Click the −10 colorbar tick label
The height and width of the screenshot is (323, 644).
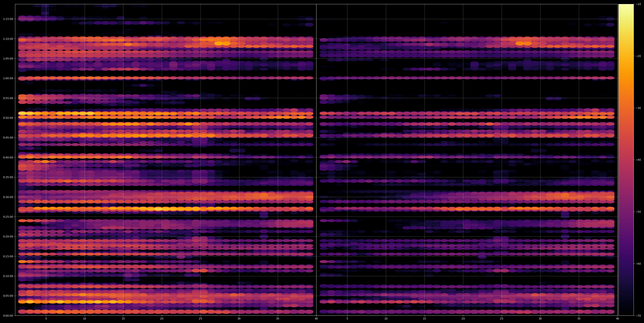tap(638, 4)
